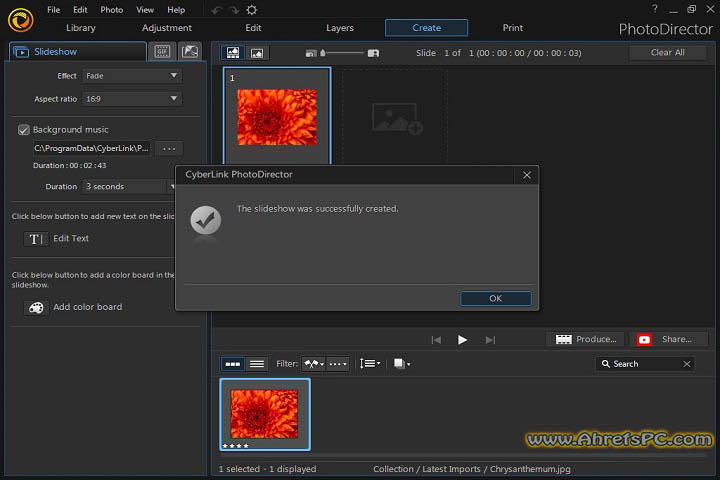This screenshot has width=720, height=480.
Task: Browse for background music file
Action: [169, 148]
